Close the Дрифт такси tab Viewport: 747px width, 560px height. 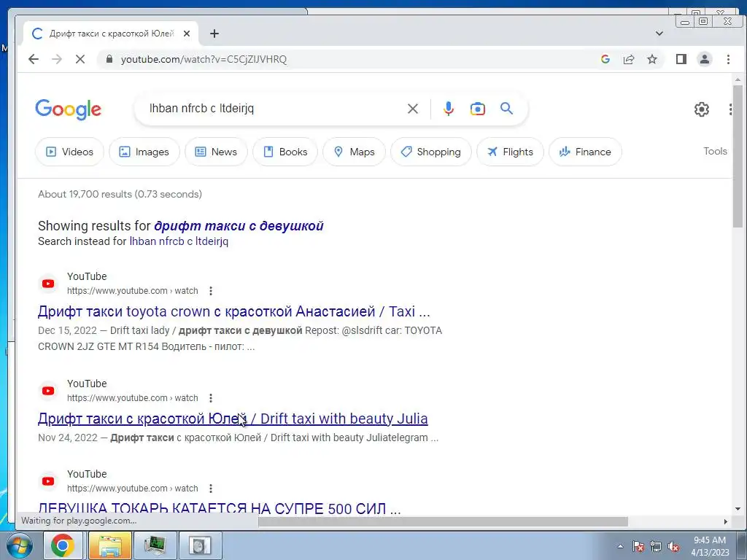[x=187, y=34]
